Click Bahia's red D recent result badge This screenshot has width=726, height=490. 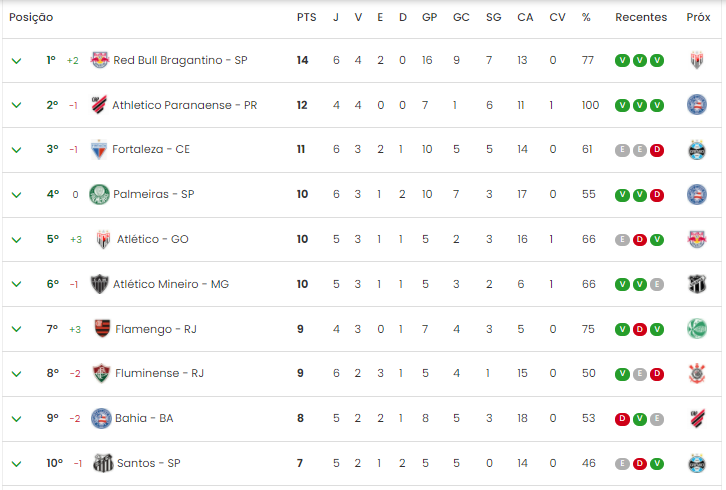(x=622, y=419)
